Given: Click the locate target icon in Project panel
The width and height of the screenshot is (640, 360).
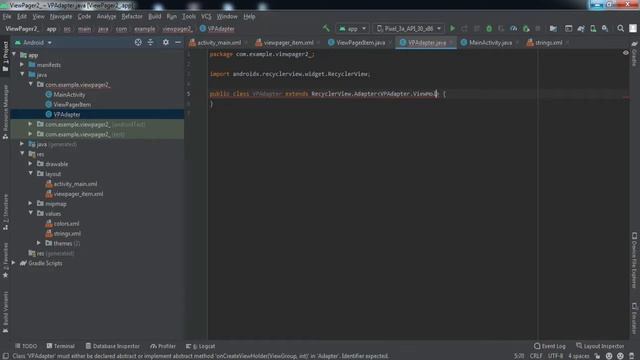Looking at the screenshot, I should point(138,42).
